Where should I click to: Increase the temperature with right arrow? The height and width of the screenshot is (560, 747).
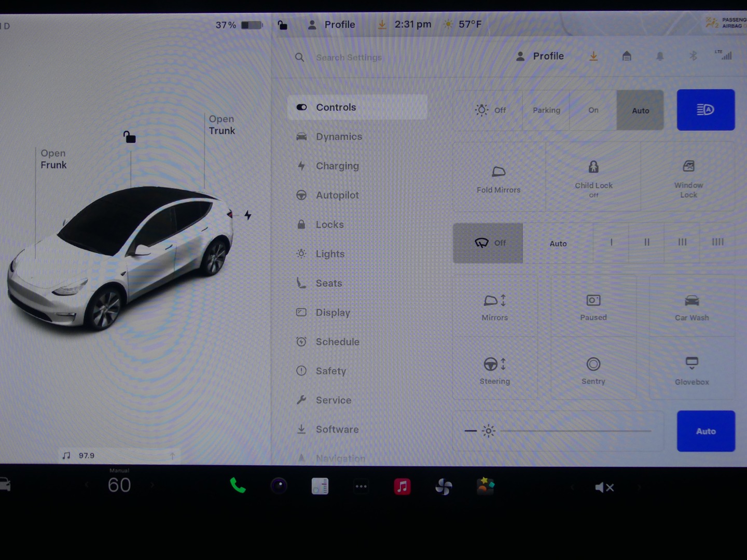[152, 485]
